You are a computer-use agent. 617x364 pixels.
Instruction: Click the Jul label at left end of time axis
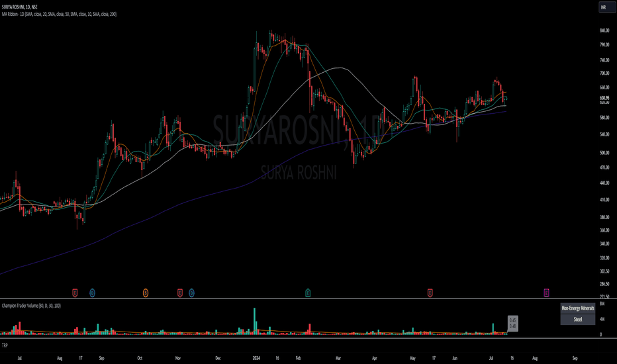[19, 359]
